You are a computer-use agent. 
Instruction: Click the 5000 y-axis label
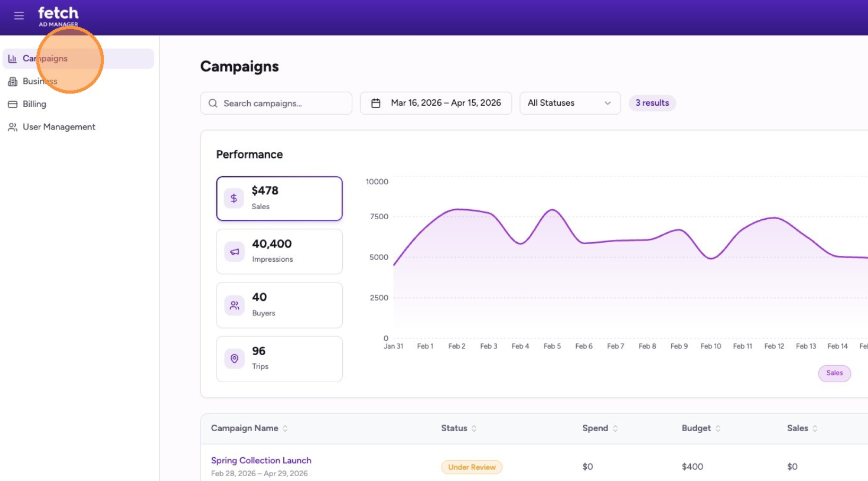click(x=379, y=257)
